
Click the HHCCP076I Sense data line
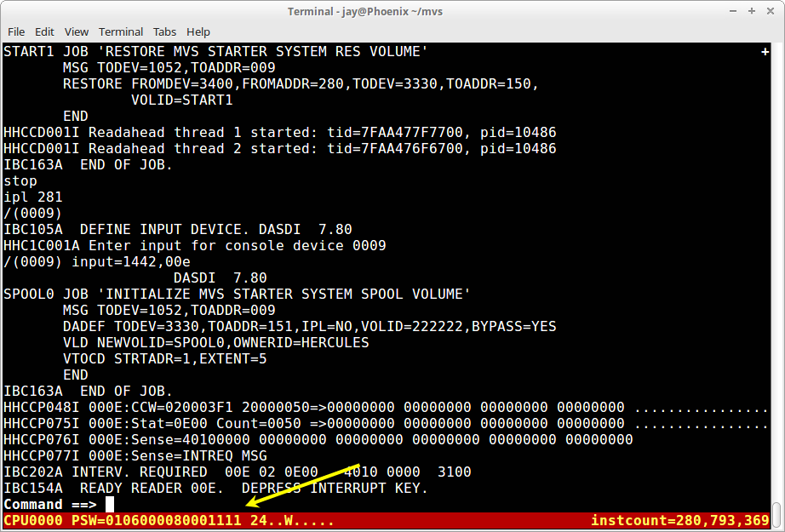(x=318, y=439)
